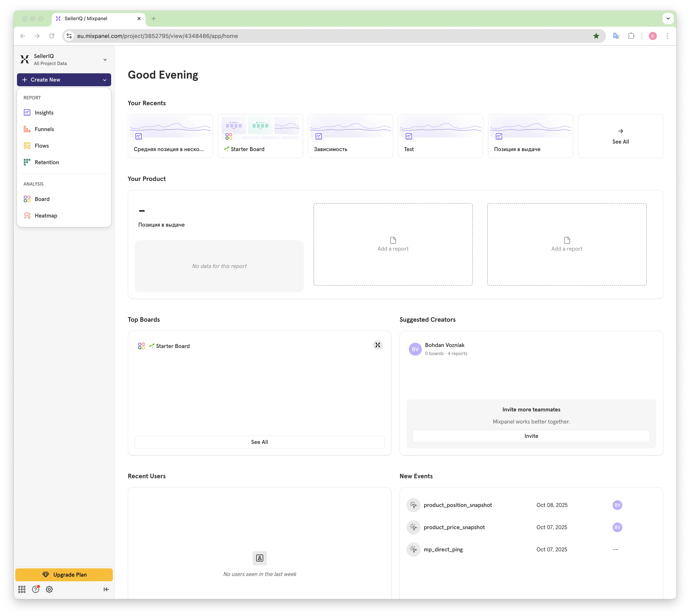Viewport: 690px width, 616px height.
Task: Click the mp_direct_ping event name
Action: pyautogui.click(x=443, y=549)
